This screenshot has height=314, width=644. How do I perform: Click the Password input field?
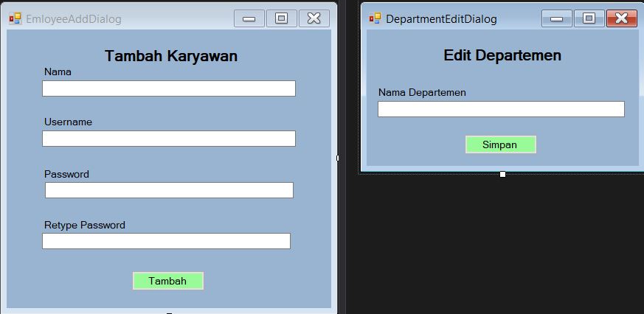coord(169,190)
